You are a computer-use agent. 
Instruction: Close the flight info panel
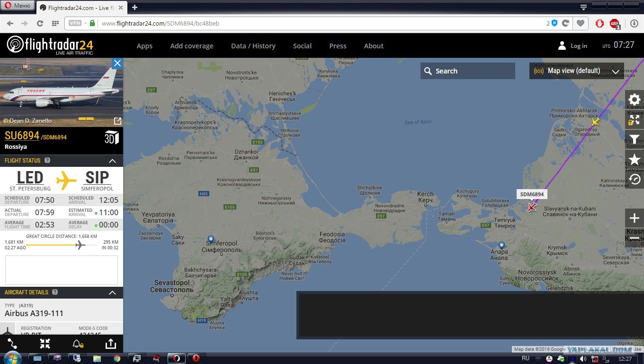pyautogui.click(x=117, y=64)
